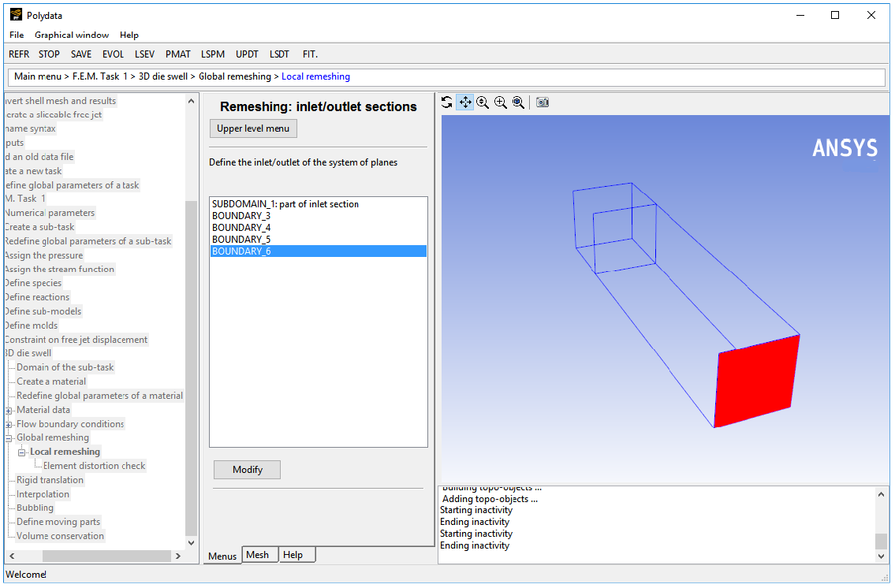The image size is (895, 588).
Task: Select SUBDOMAIN_1: part of inlet section
Action: pos(319,203)
